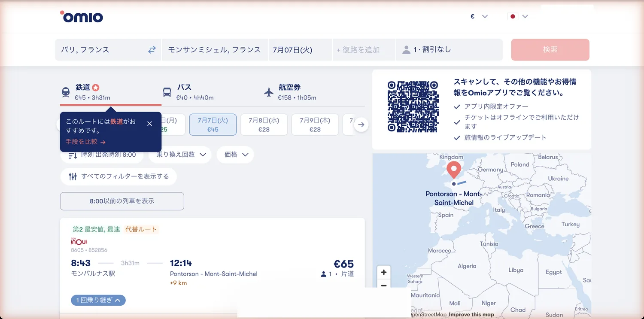Select date 7月8日(水) €28

tap(264, 125)
